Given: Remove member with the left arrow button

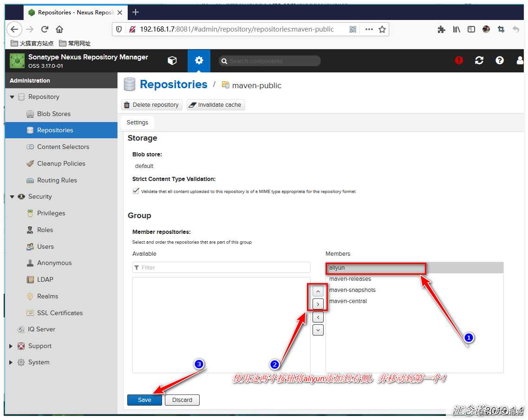Looking at the screenshot, I should [318, 317].
